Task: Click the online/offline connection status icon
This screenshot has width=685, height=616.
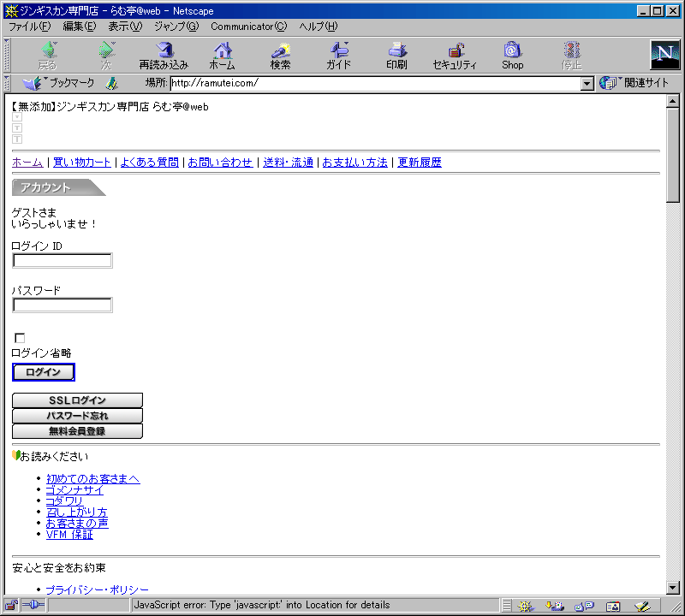Action: point(33,605)
